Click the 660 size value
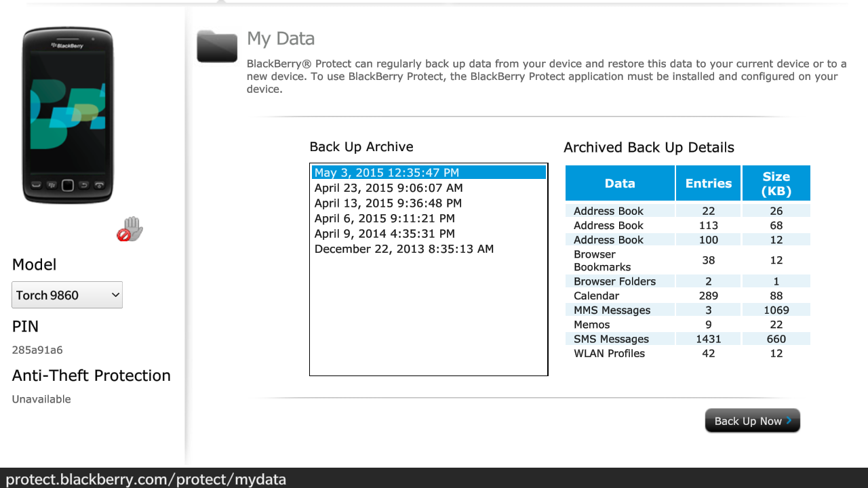 [776, 339]
